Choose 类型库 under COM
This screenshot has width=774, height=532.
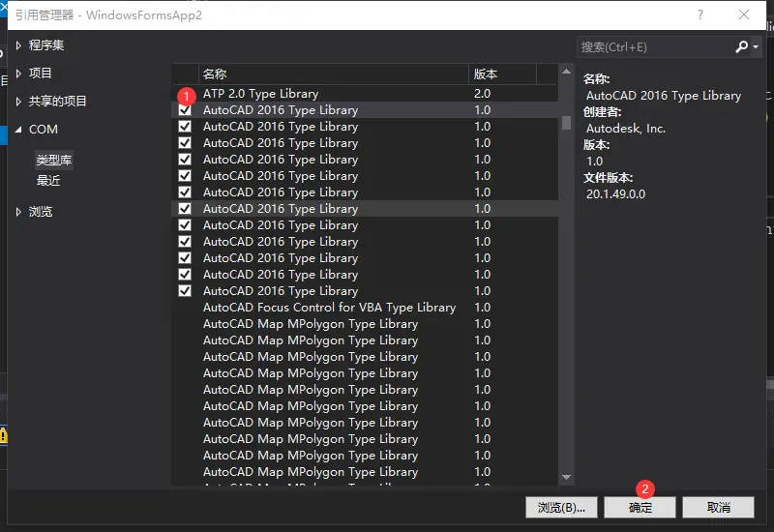pos(54,160)
